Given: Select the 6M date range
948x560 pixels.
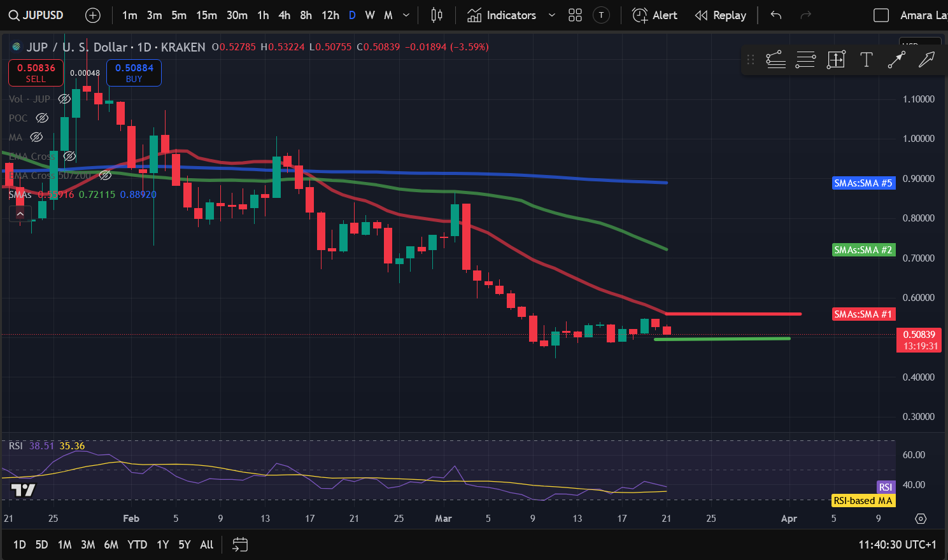Looking at the screenshot, I should click(111, 545).
